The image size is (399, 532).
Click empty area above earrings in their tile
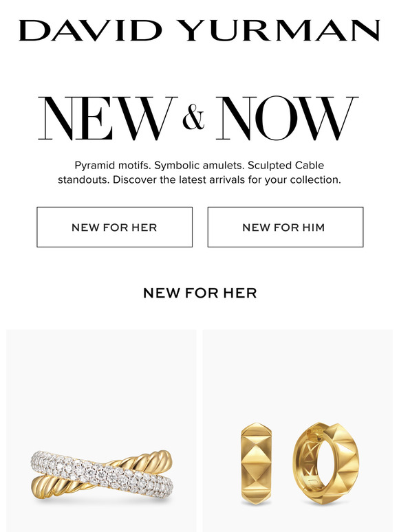pos(297,373)
